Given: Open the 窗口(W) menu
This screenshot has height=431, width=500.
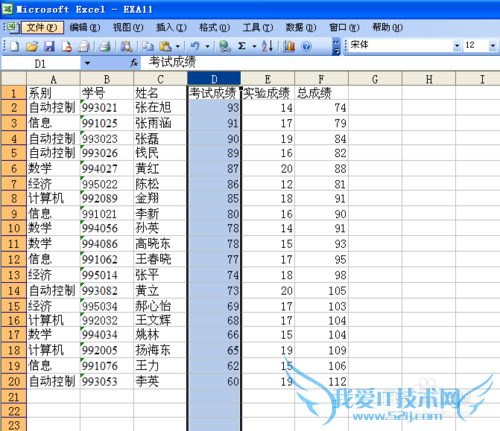Looking at the screenshot, I should pos(344,27).
